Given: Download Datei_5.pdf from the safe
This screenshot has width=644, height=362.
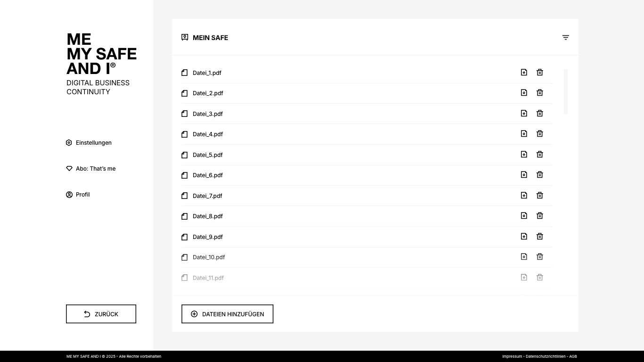Looking at the screenshot, I should 524,154.
